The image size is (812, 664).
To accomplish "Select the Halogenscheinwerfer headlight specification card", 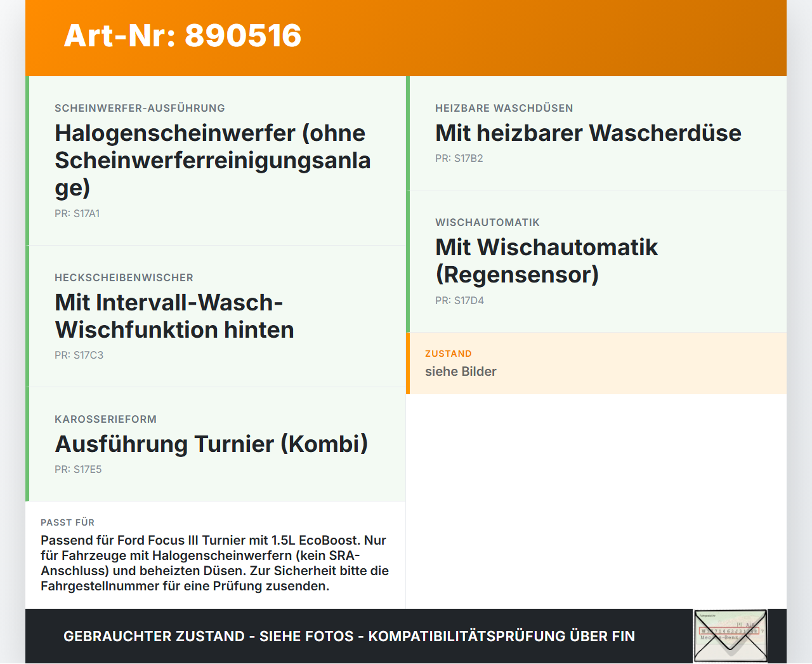I will click(216, 161).
